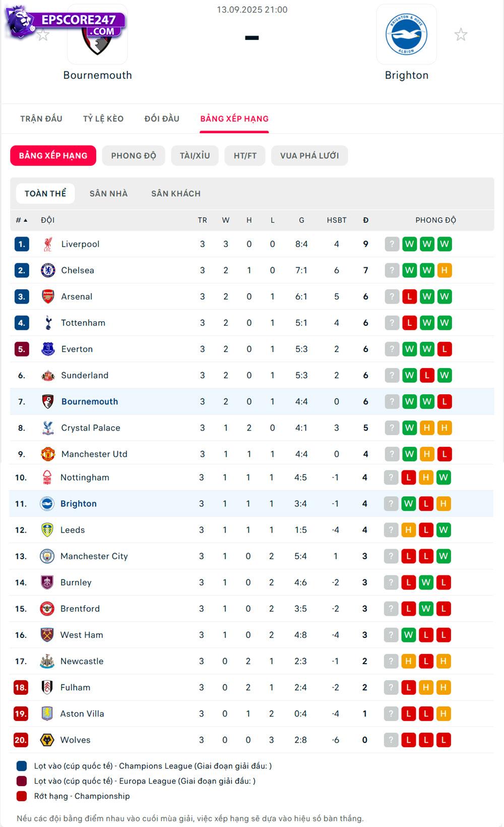Click Wolves' unknown next-match question badge
Viewport: 504px width, 827px height.
391,740
